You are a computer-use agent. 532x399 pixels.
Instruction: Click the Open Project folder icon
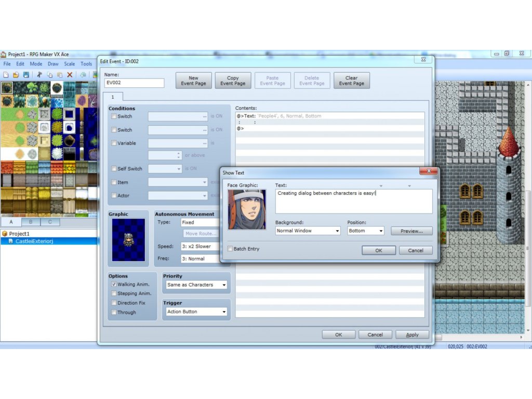tap(16, 75)
